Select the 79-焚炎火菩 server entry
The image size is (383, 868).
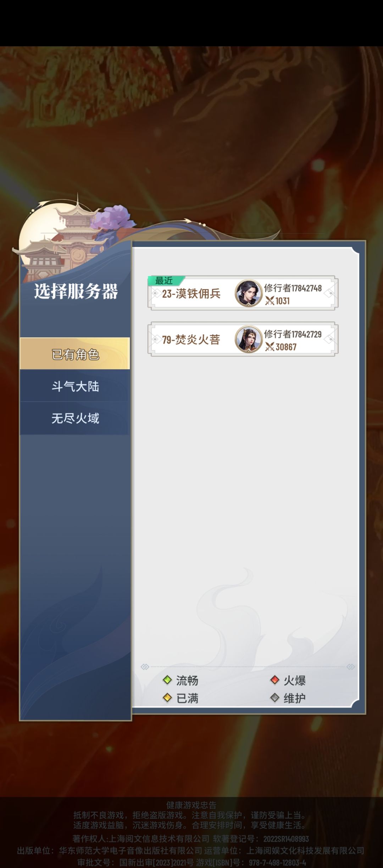click(x=243, y=339)
